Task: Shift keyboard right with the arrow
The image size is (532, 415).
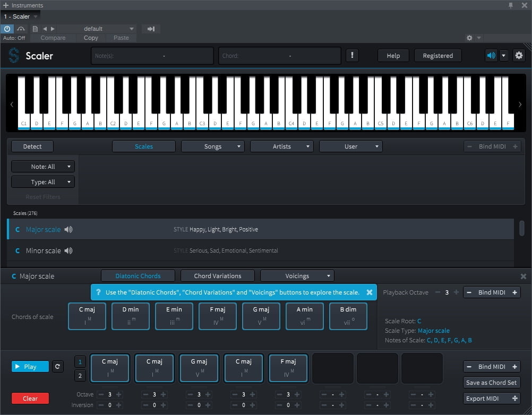Action: 520,105
